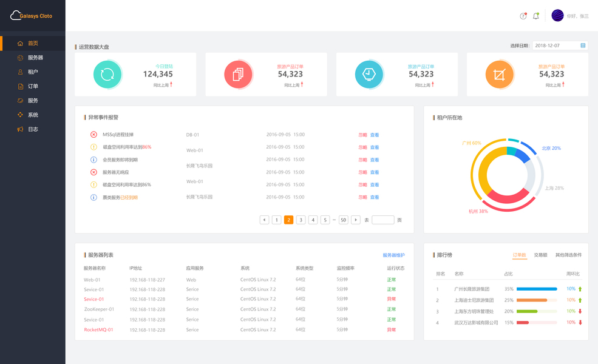Viewport: 598px width, 364px height.
Task: Click the red down arrow for 武汉万达影城有限公司
Action: pos(580,323)
